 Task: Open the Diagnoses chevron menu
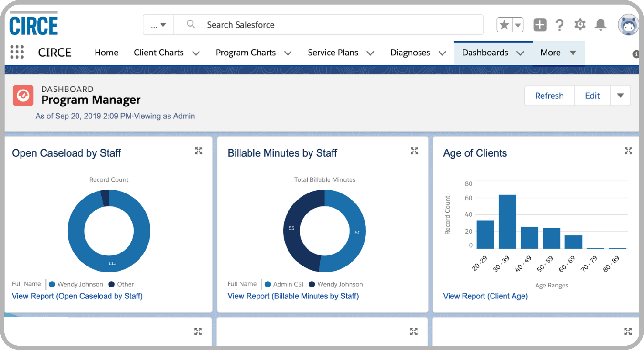442,53
